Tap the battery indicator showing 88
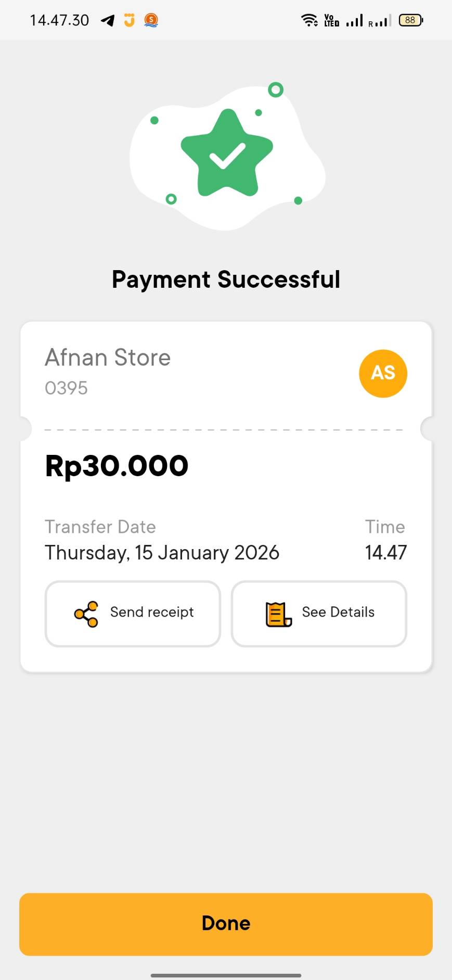The width and height of the screenshot is (452, 980). click(411, 20)
